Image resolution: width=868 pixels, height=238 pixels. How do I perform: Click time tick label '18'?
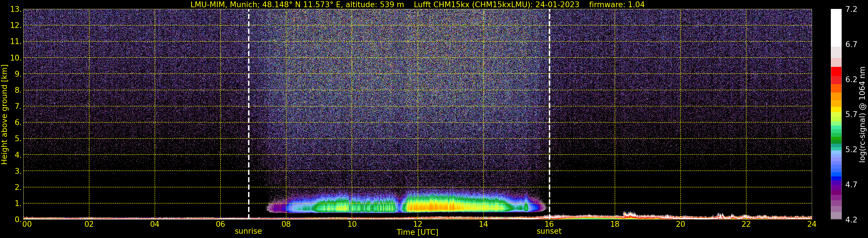coord(614,224)
